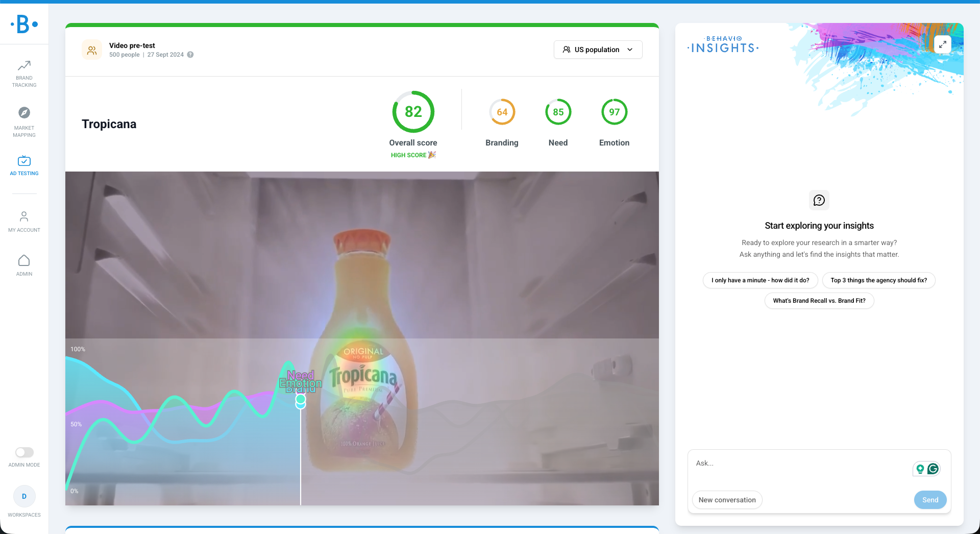Click the Need score 85 circle
The height and width of the screenshot is (534, 980).
click(x=558, y=112)
